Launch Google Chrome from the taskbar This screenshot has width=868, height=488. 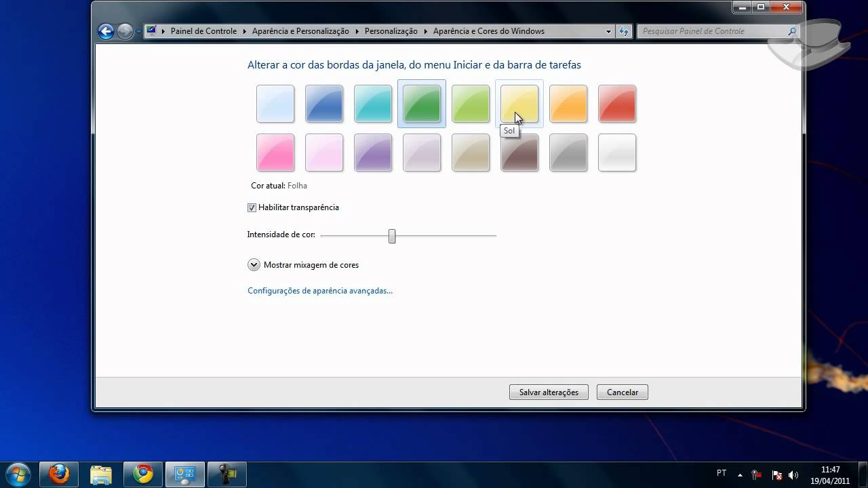pos(142,474)
